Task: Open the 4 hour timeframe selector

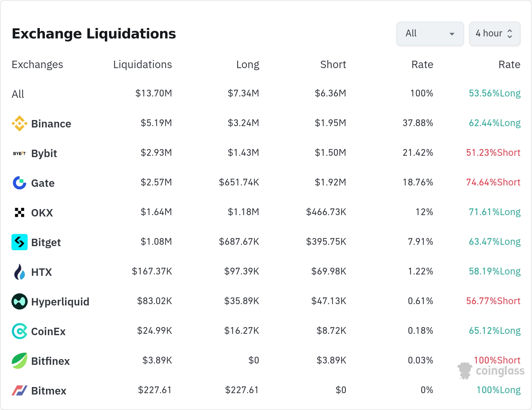Action: pos(495,33)
